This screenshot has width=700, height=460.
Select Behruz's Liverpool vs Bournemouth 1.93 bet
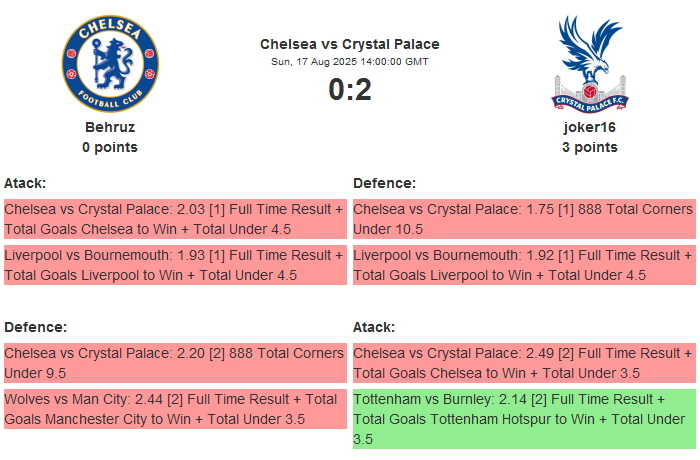pos(175,265)
